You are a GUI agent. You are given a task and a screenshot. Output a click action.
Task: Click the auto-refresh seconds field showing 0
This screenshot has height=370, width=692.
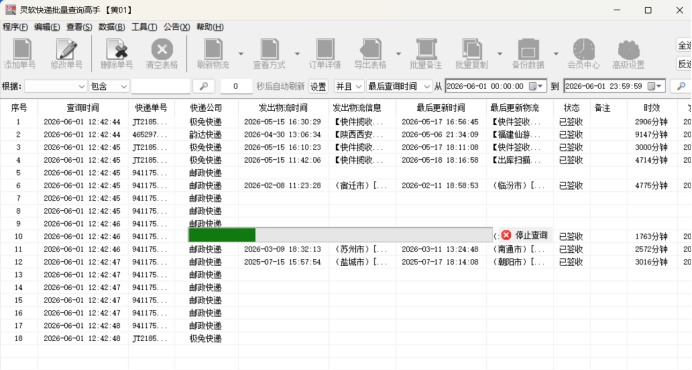coord(236,86)
